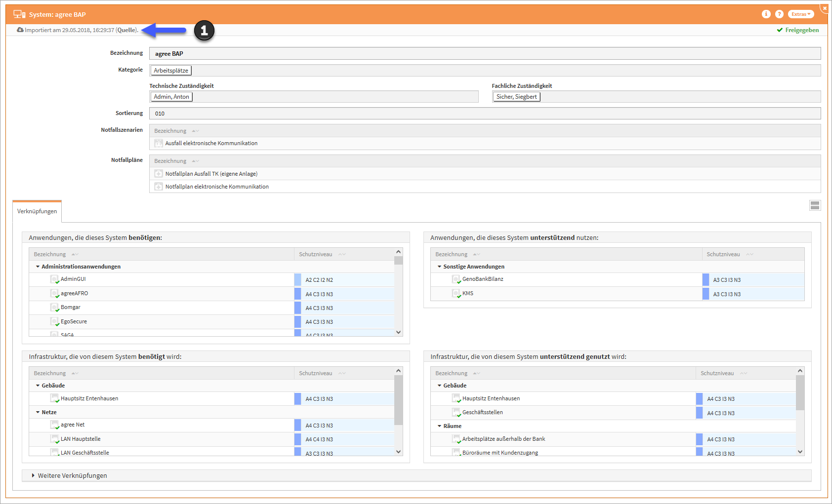Open the Quelle link in the import note
832x504 pixels.
coord(127,30)
